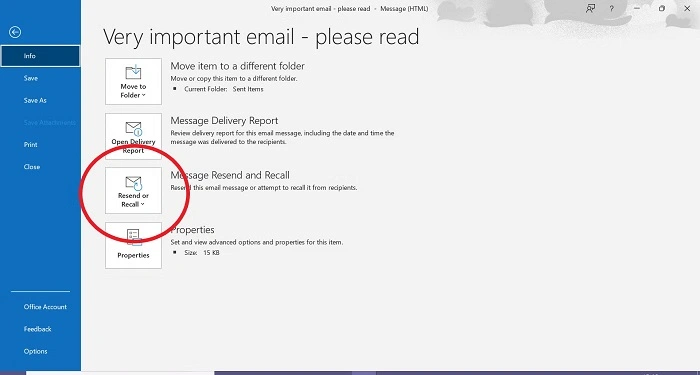700x375 pixels.
Task: Open Save As from the sidebar
Action: (35, 100)
